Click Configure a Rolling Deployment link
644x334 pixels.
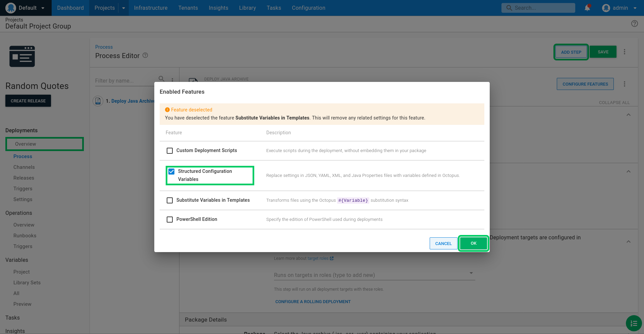coord(313,302)
